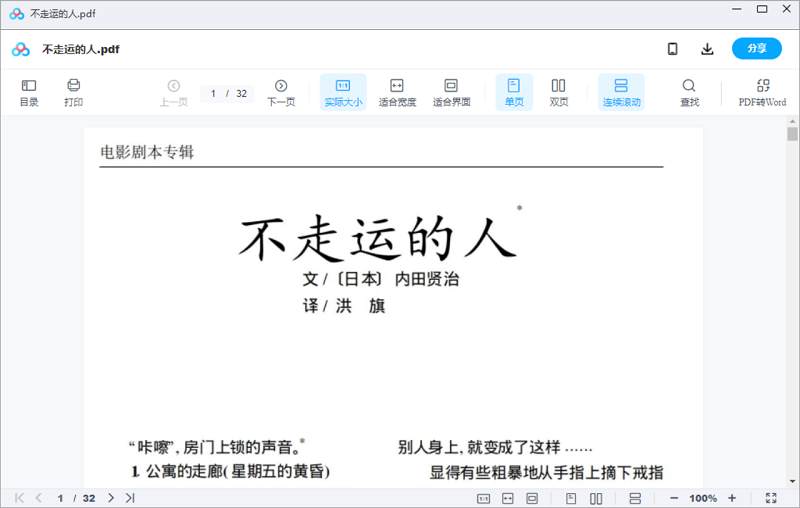This screenshot has height=508, width=800.
Task: Click the mobile phone icon in header
Action: point(673,49)
